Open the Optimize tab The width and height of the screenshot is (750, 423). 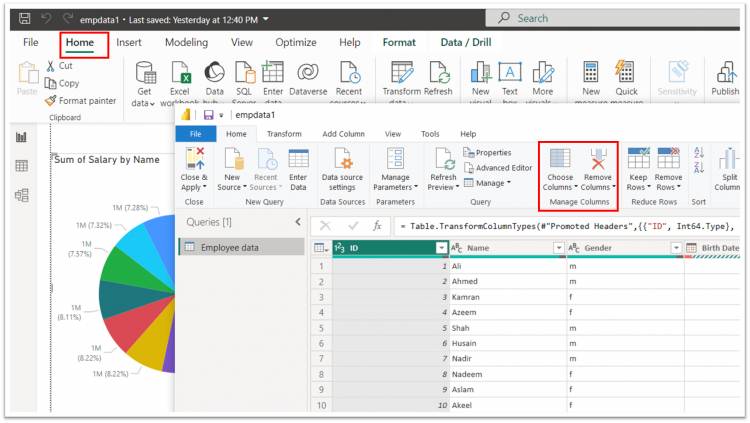296,43
